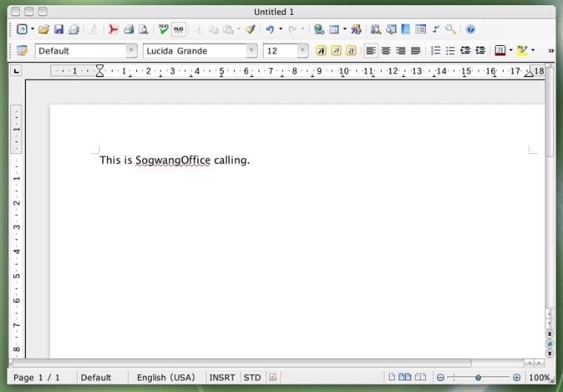Insert a hyperlink from the toolbar
Screen dimensions: 563x392
pos(319,30)
